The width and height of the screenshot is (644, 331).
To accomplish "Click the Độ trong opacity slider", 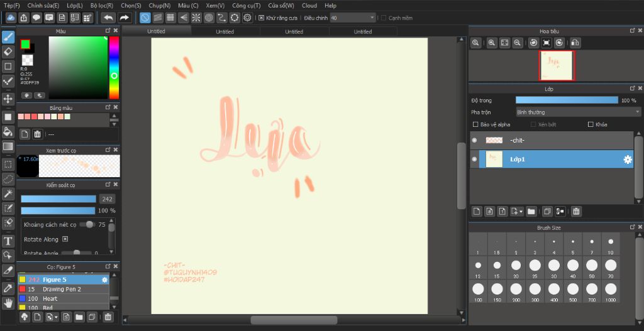I will coord(567,100).
